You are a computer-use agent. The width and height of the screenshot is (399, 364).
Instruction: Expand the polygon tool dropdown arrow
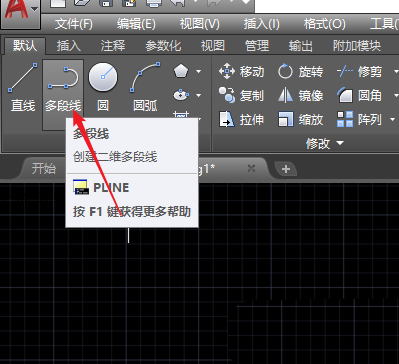199,71
